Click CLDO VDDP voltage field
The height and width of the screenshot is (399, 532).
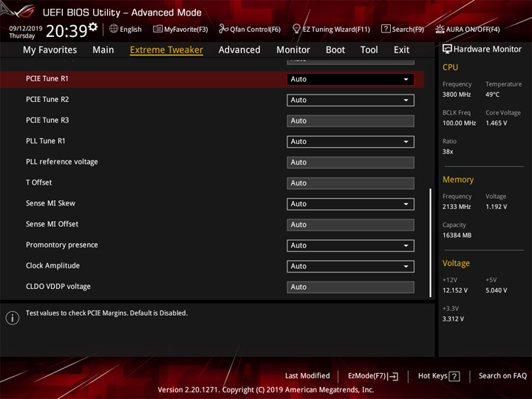[350, 287]
